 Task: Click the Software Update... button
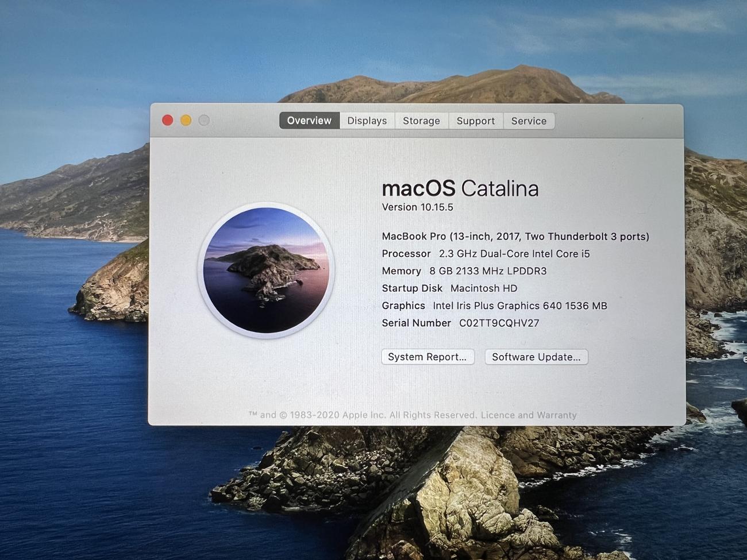coord(536,357)
